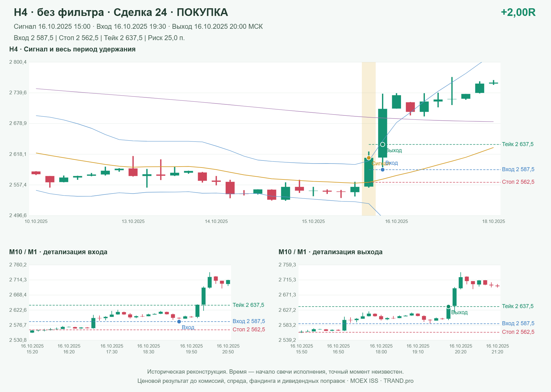Click the title 'H4 · без фильтра · Сделка 24 · ПОКУПКА'
Image resolution: width=551 pixels, height=392 pixels.
click(121, 12)
